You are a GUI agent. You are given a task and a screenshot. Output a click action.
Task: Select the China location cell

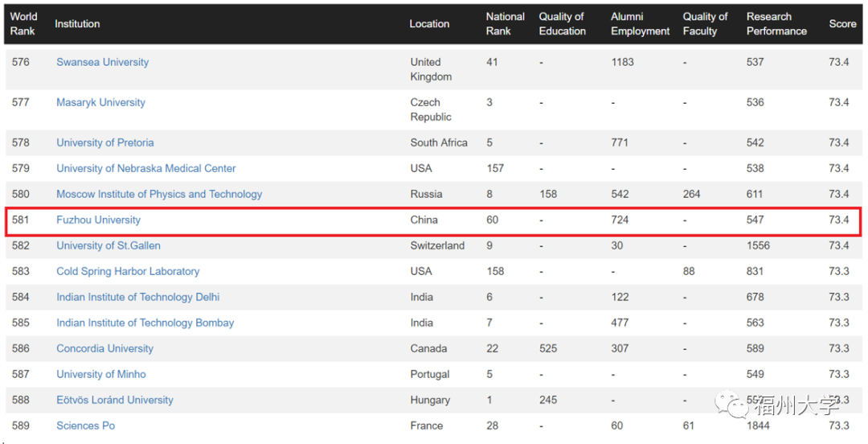[x=424, y=220]
